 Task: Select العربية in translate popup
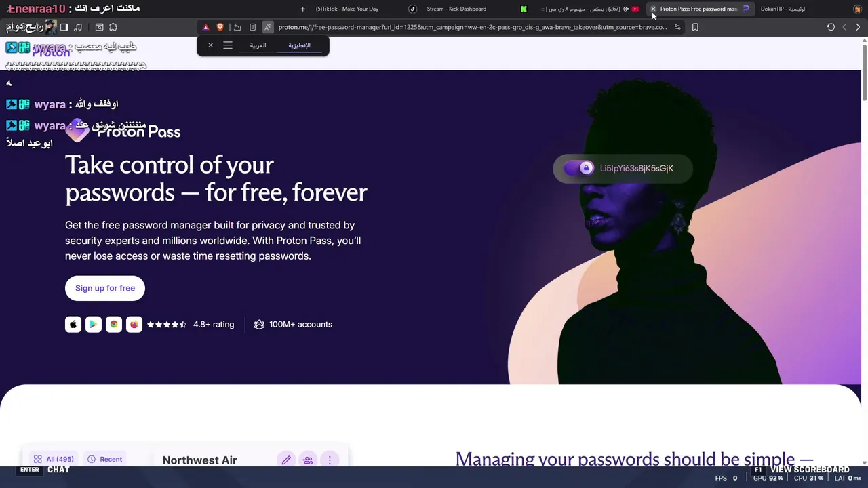(x=258, y=45)
